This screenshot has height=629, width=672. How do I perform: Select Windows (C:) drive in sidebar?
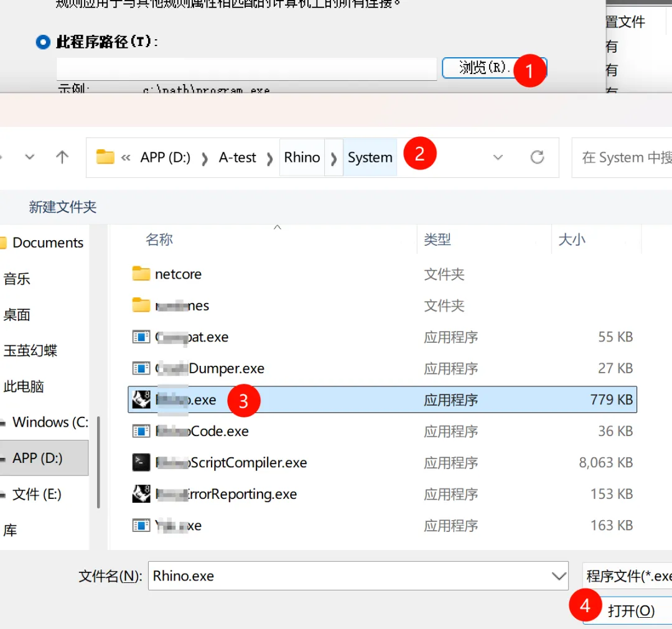point(44,422)
